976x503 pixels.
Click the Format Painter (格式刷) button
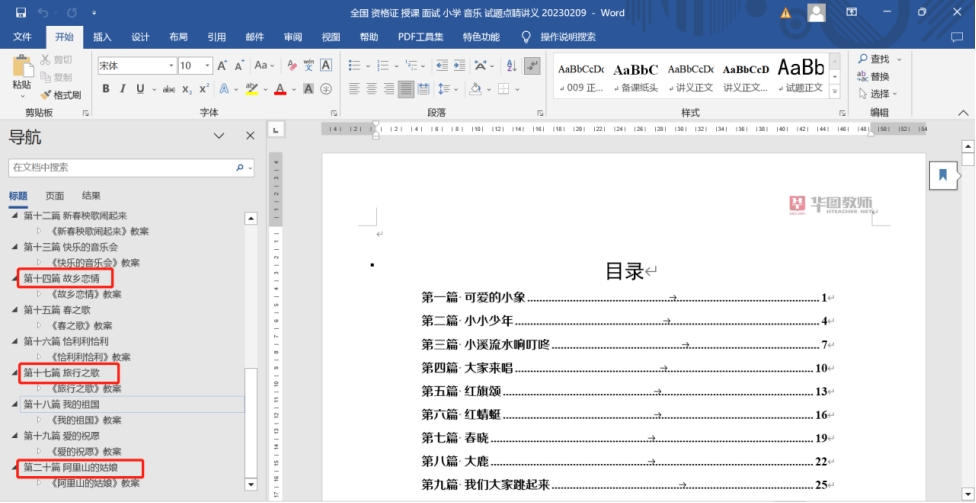click(x=62, y=95)
